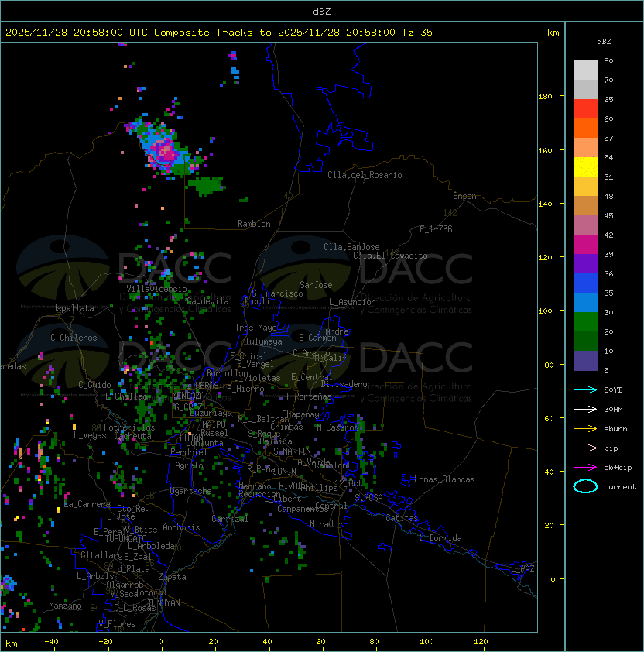The width and height of the screenshot is (644, 652).
Task: Pick the bright green 30–20 dBZ swatch
Action: click(x=585, y=321)
